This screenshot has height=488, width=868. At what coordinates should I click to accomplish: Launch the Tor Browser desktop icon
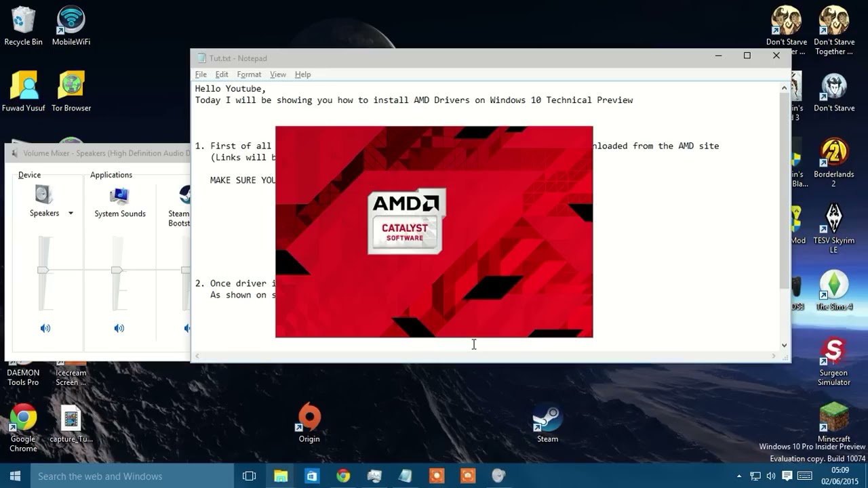[x=71, y=91]
